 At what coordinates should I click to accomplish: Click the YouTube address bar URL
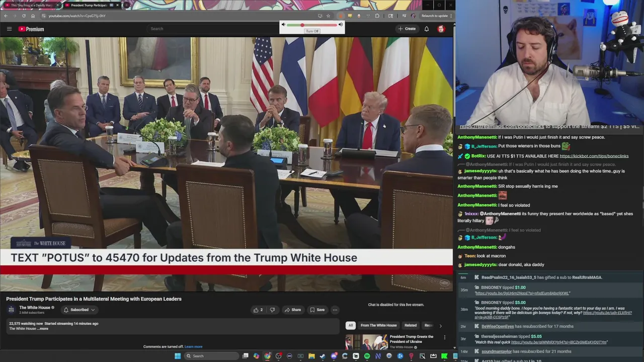tap(77, 16)
